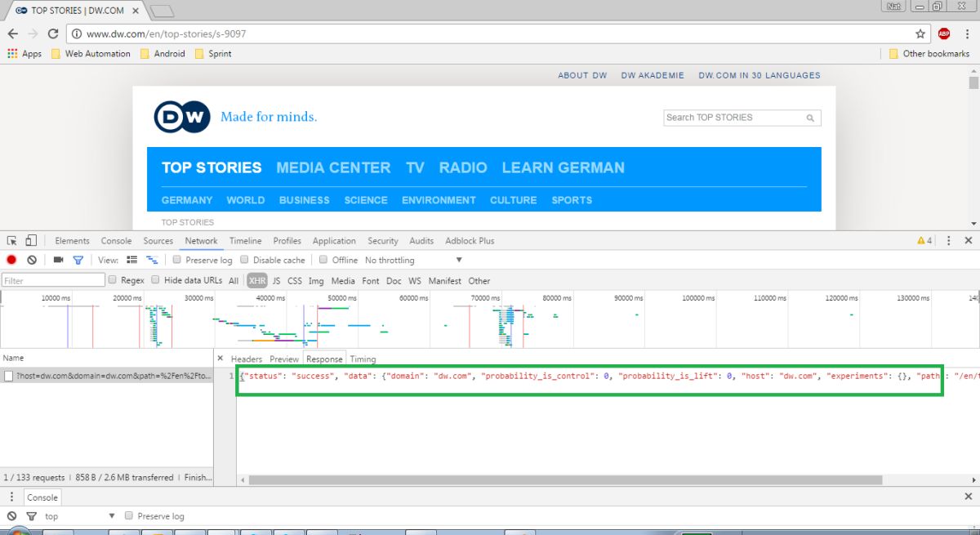Filter requests by JS type
980x535 pixels.
[276, 281]
